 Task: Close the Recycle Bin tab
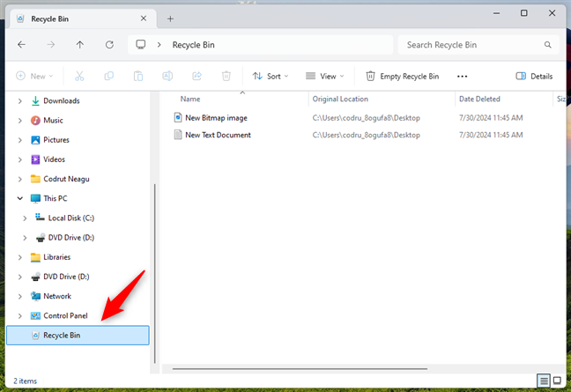tap(144, 18)
